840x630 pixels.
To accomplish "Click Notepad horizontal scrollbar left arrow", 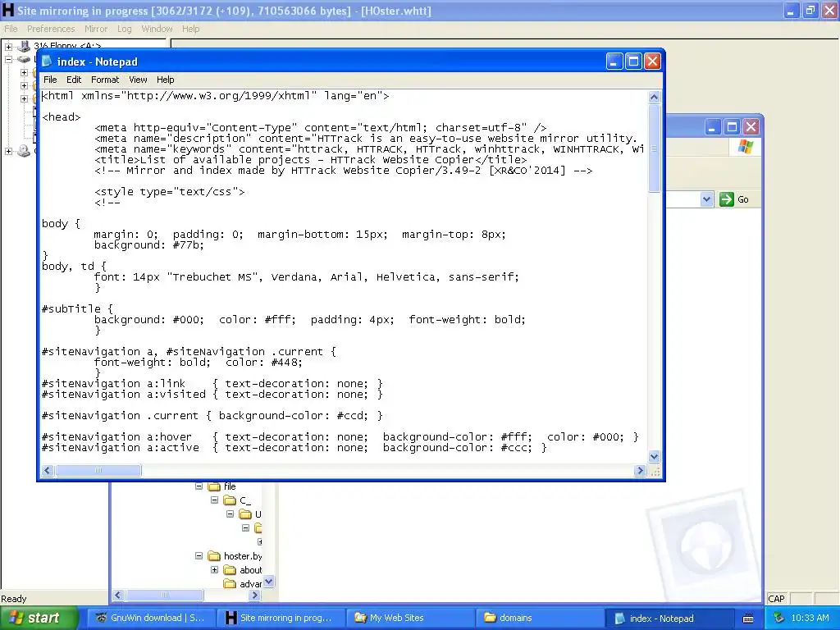I will click(x=47, y=470).
